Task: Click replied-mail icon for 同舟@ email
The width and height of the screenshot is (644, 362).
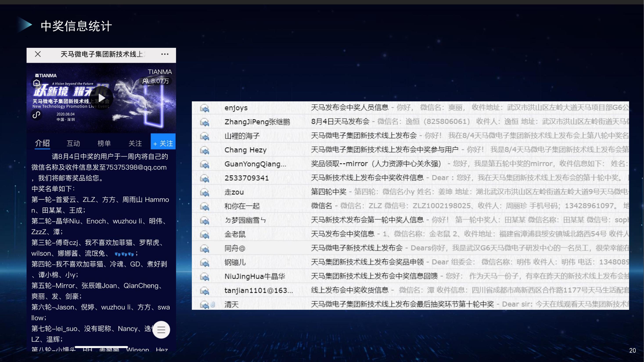Action: coord(205,248)
